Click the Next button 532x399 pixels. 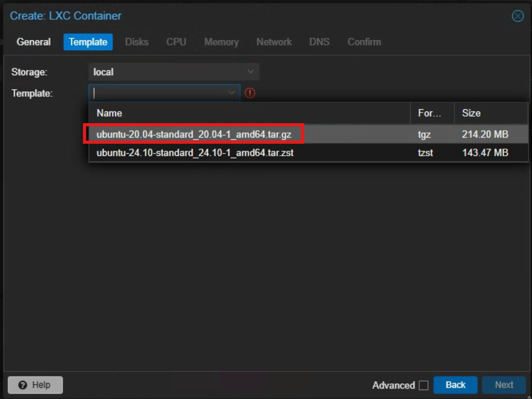tap(504, 385)
